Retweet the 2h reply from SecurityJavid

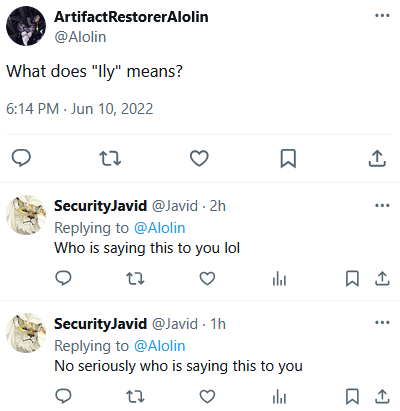135,278
